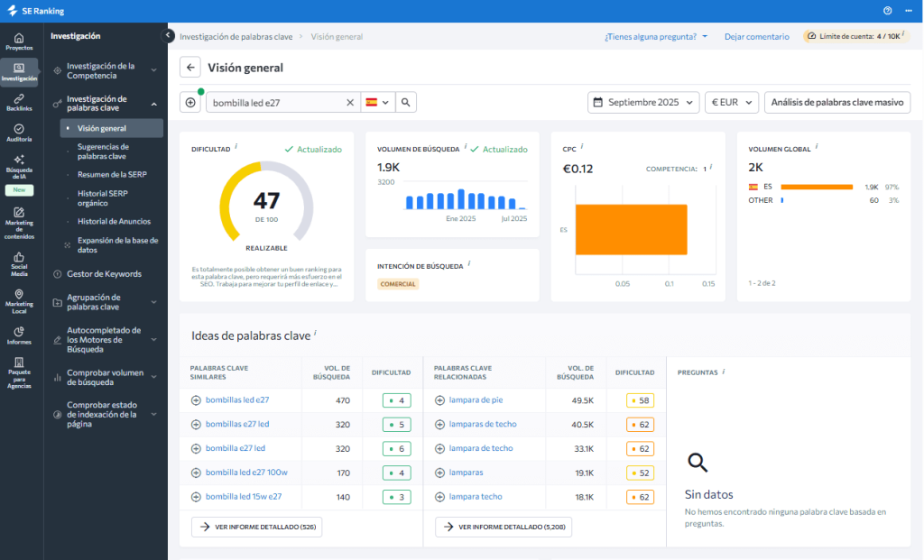The image size is (924, 560).
Task: Click the back arrow next to Visión general
Action: click(190, 67)
